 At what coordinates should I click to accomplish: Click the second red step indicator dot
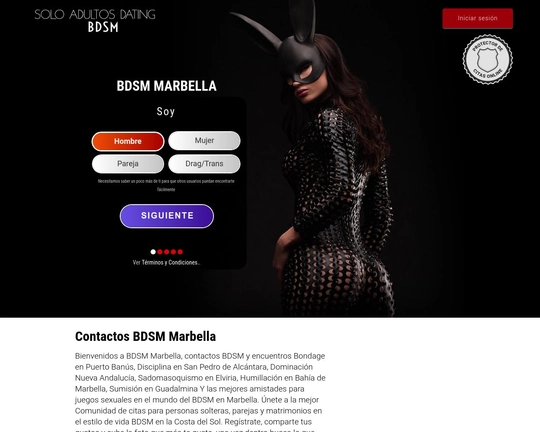(160, 252)
